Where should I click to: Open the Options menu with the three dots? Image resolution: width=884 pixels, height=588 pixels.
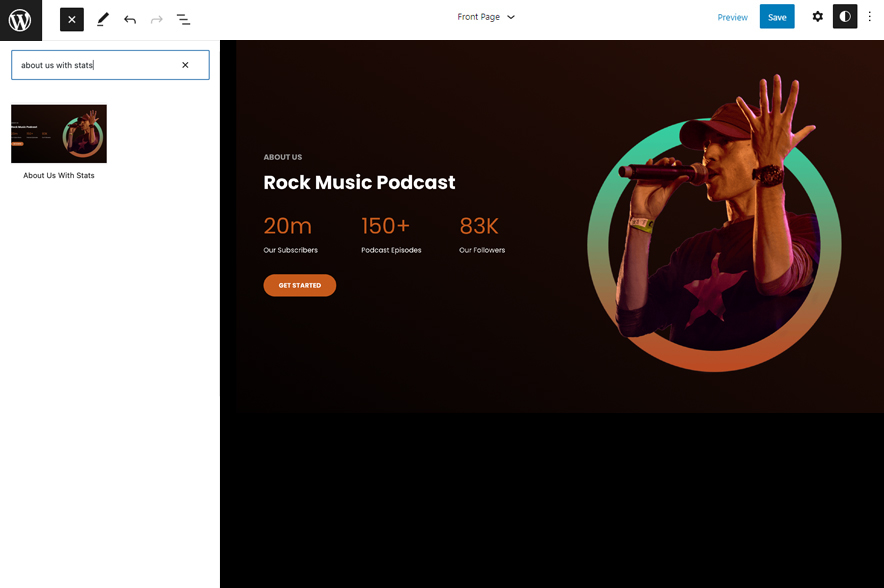871,17
